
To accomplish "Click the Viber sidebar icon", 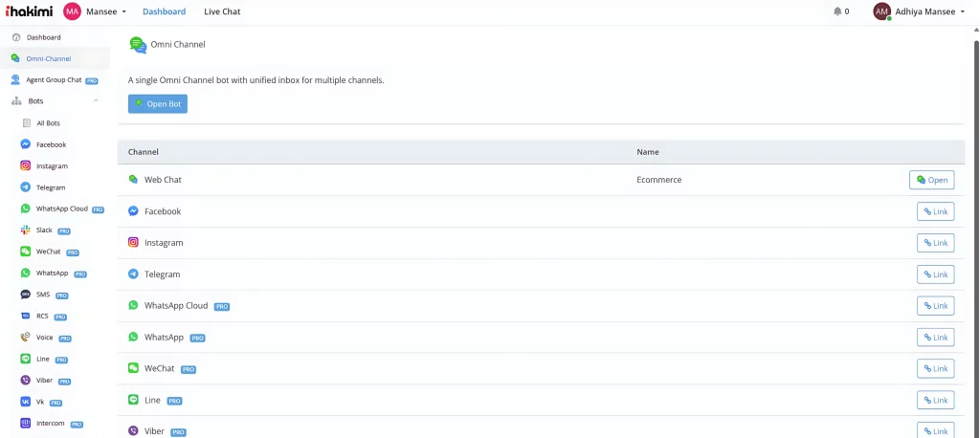I will (26, 380).
